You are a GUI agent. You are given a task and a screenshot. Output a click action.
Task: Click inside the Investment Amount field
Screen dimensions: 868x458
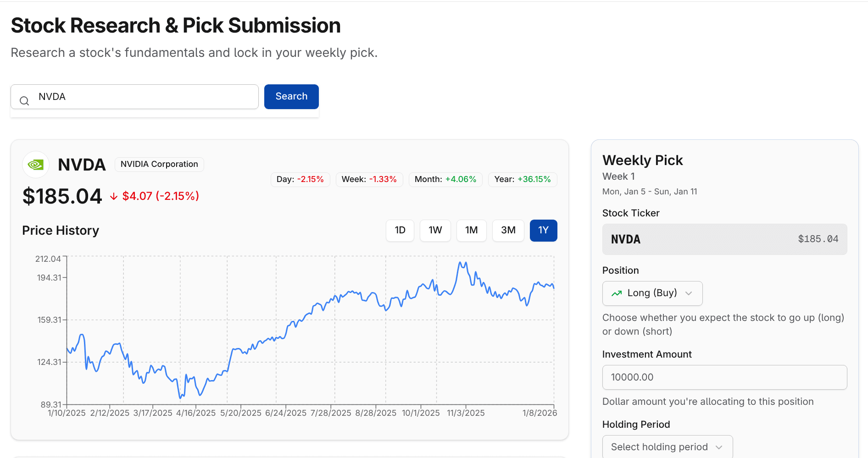(724, 377)
